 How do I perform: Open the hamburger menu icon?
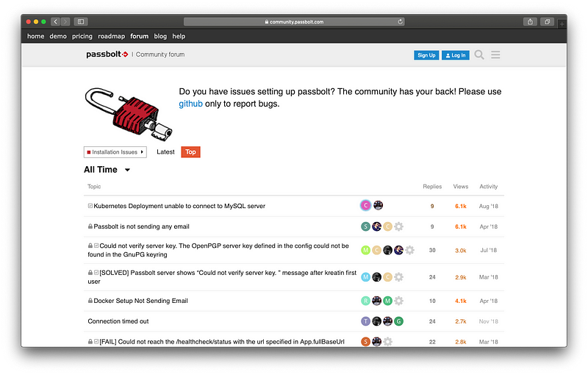coord(495,54)
